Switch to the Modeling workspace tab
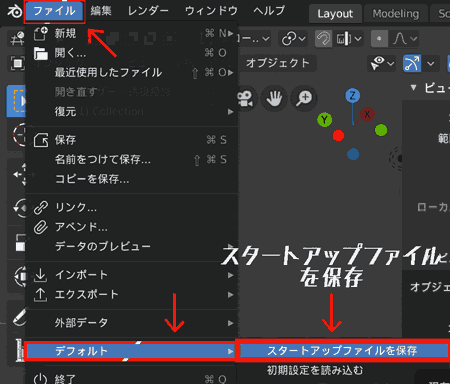Screen dimensions: 450x384 coord(396,14)
